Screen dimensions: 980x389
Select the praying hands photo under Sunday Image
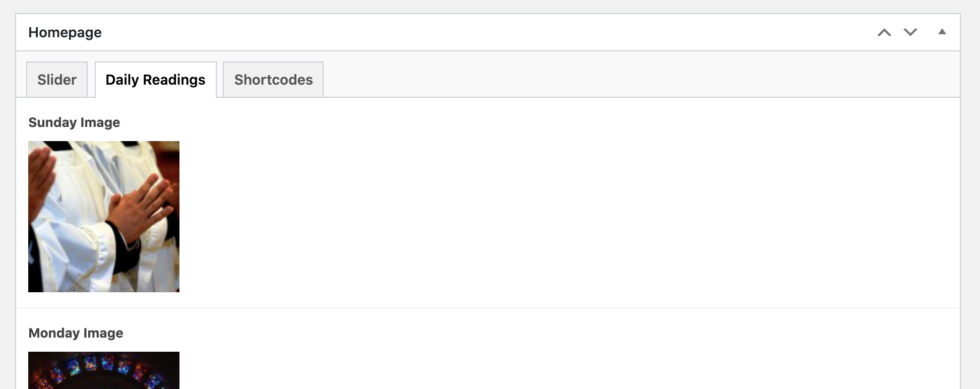click(x=104, y=217)
